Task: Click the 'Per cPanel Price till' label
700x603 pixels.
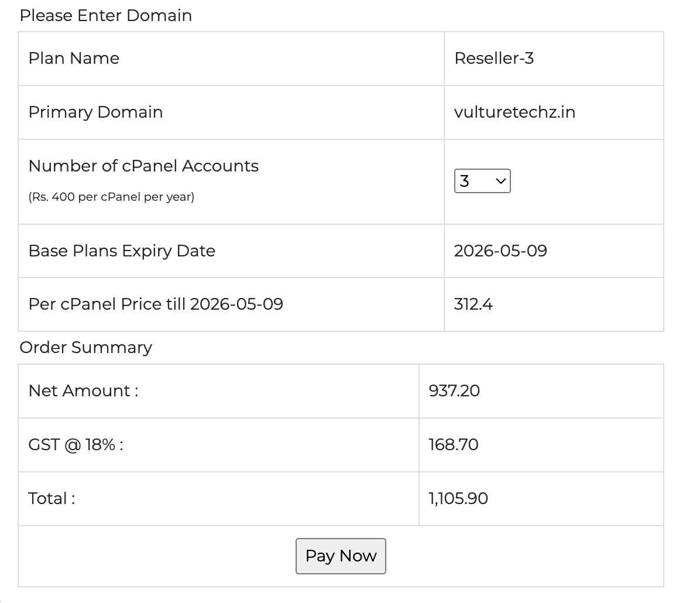Action: click(156, 304)
